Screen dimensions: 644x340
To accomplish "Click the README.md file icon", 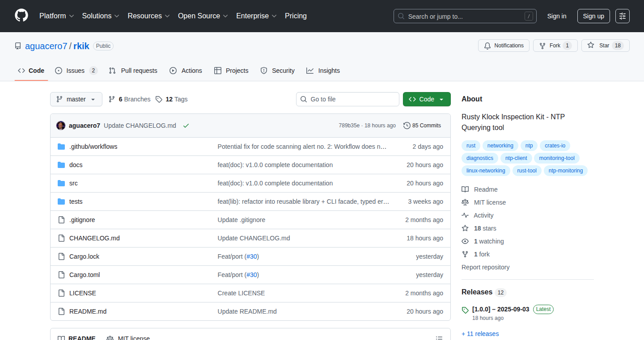I will pyautogui.click(x=61, y=311).
